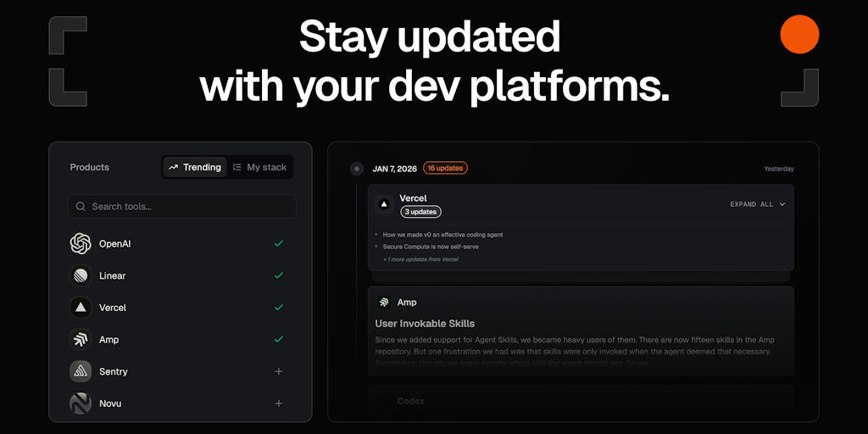The image size is (868, 434).
Task: Click the 3 updates badge under Vercel
Action: (420, 211)
